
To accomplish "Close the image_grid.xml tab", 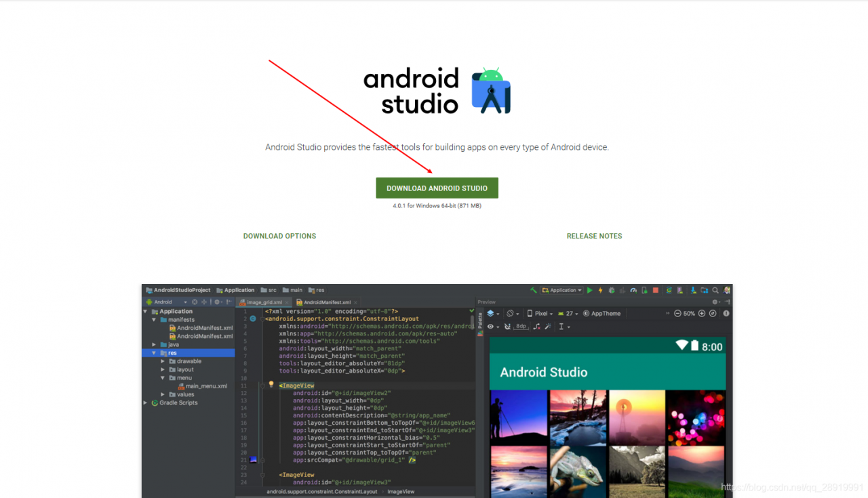I will point(286,302).
